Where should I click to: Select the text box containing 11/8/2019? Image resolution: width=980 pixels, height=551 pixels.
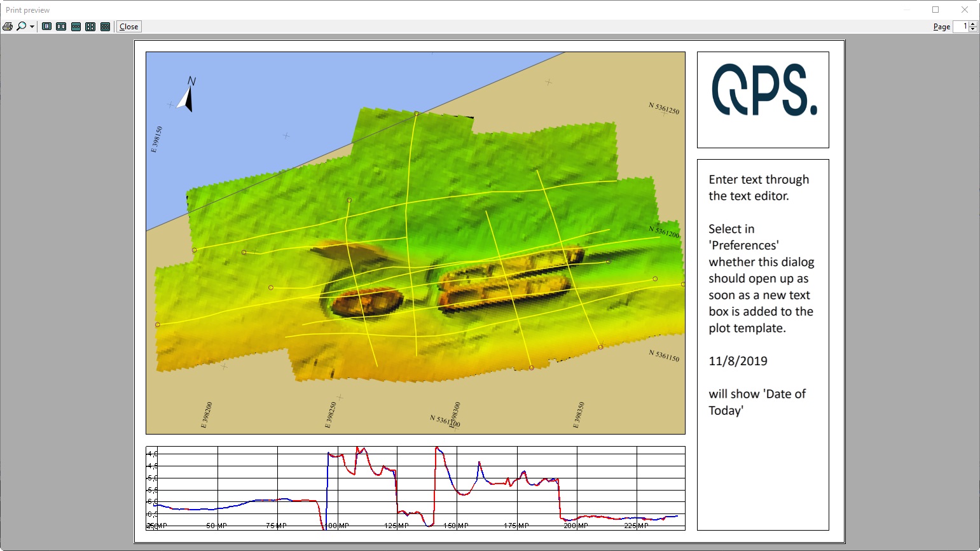738,361
